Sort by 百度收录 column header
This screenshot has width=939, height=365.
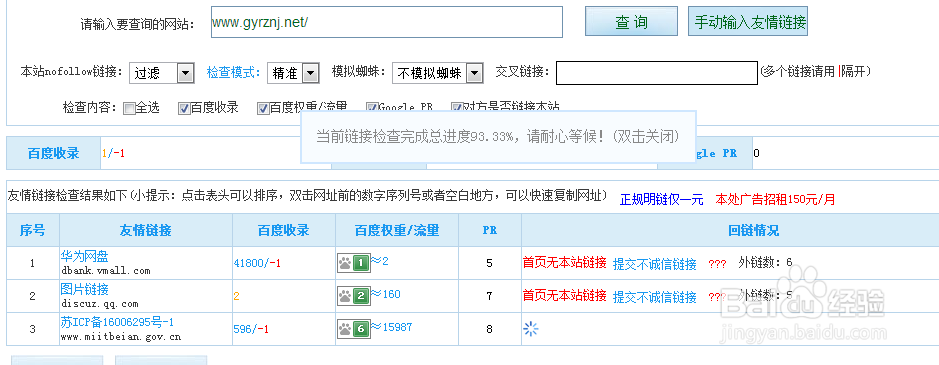point(284,230)
